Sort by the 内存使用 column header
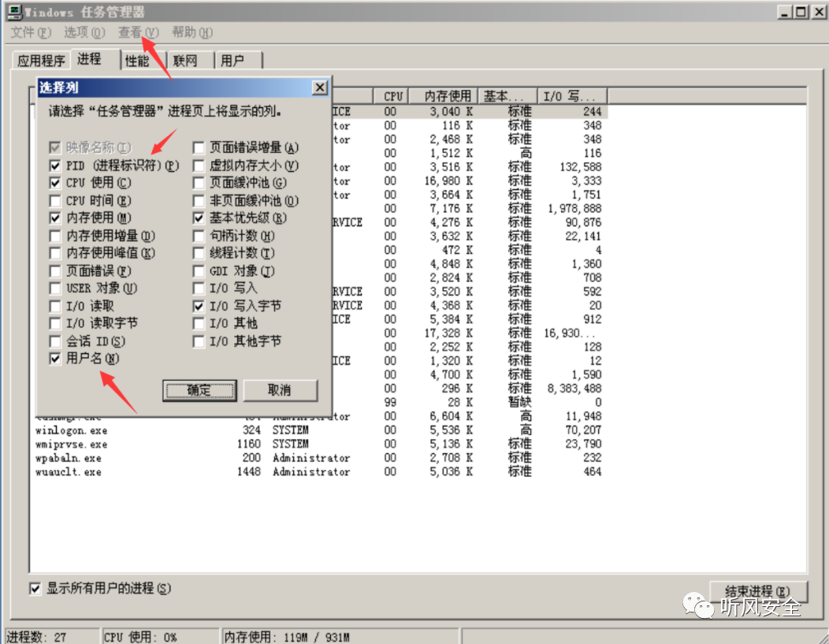The width and height of the screenshot is (829, 644). tap(444, 96)
